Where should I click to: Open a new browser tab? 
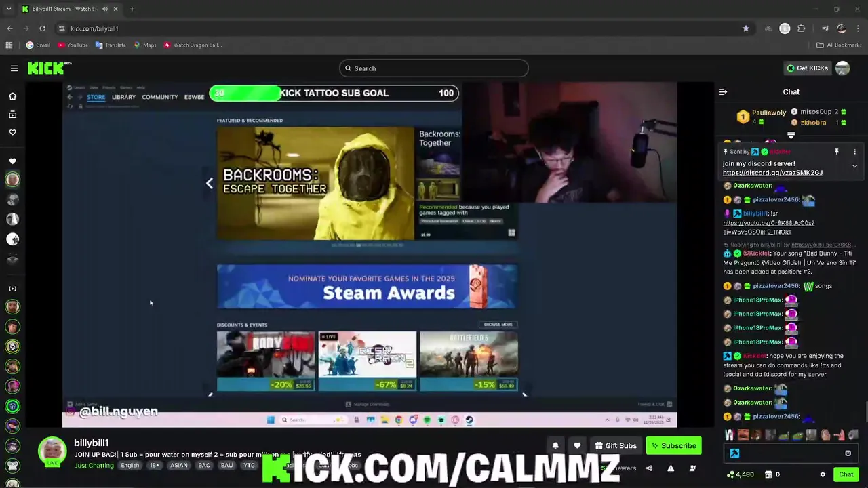pos(132,9)
